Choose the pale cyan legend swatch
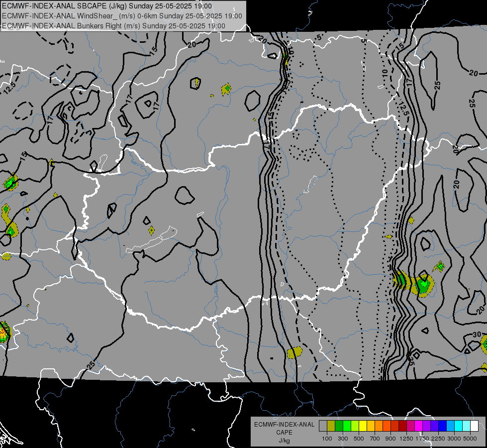487x448 pixels. coord(466,426)
